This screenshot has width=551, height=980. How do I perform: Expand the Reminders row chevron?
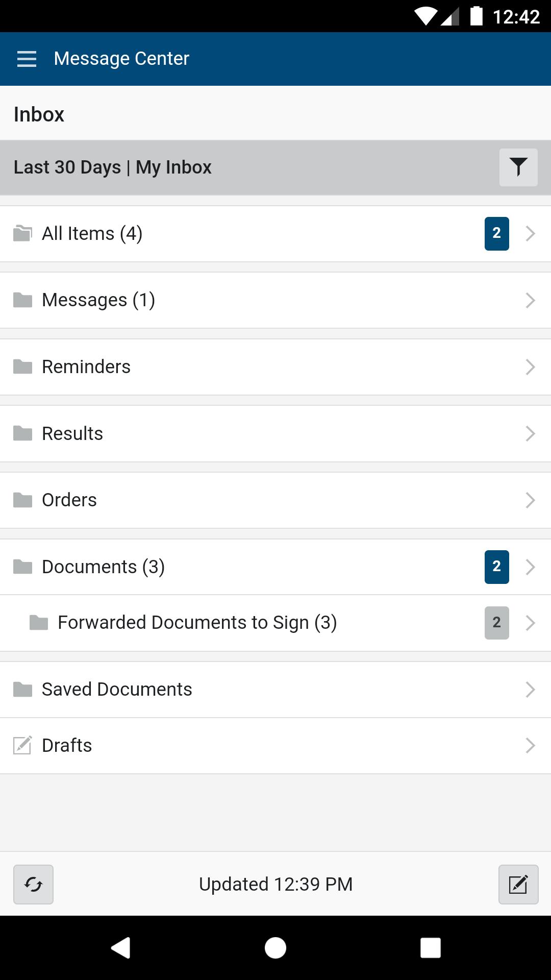pyautogui.click(x=530, y=367)
